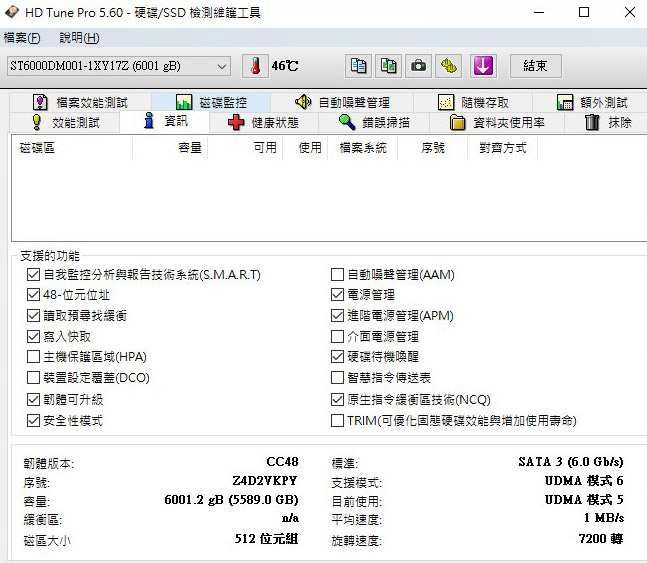Screen dimensions: 647x563
Task: Select the 自動噪聲管理 speaker tab
Action: coord(341,102)
